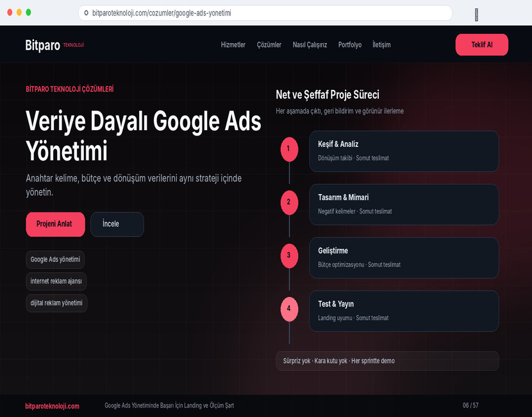The width and height of the screenshot is (532, 417).
Task: Click step 4 circle marker
Action: click(289, 309)
